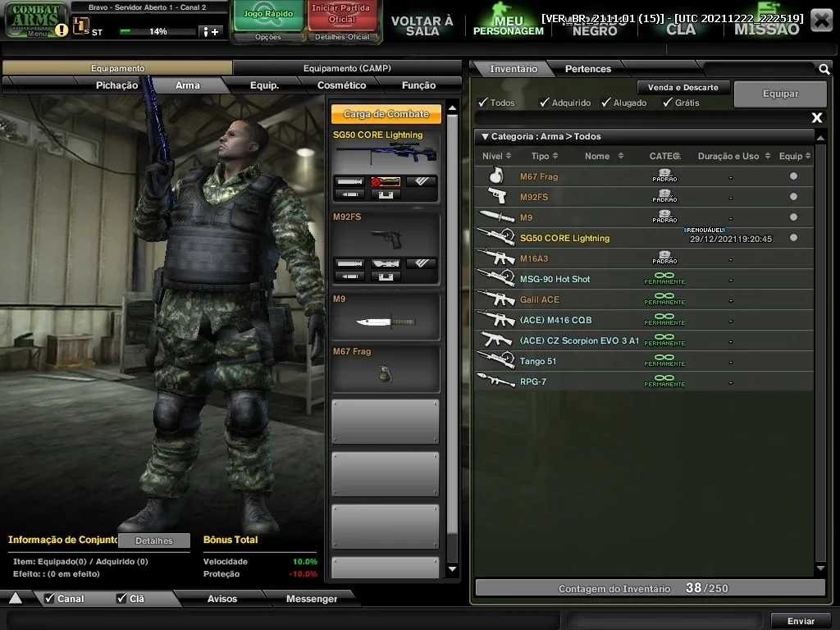Select the Galil ACE rifle icon

point(496,299)
